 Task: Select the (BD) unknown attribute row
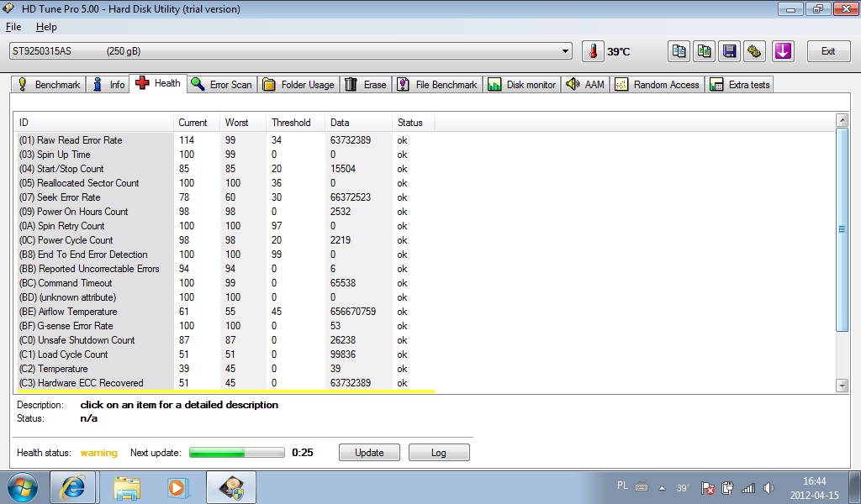225,297
